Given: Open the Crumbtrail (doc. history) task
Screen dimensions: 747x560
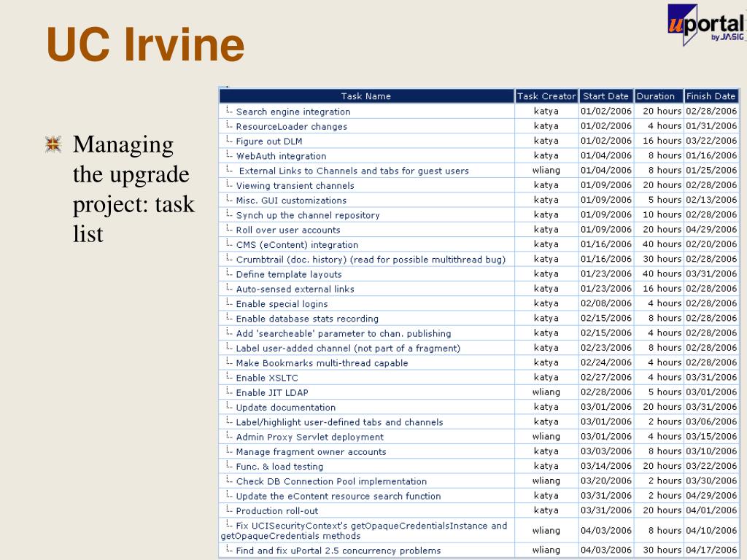Looking at the screenshot, I should (x=371, y=259).
